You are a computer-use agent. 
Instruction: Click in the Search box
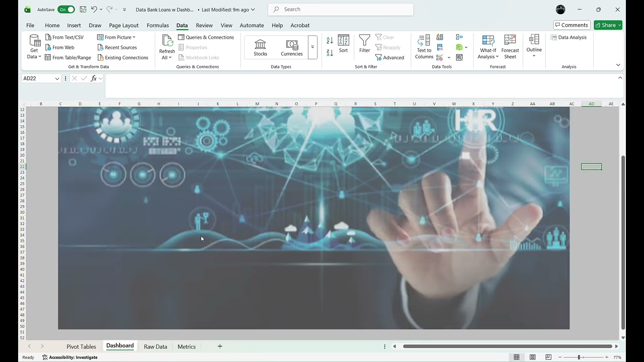pos(341,10)
